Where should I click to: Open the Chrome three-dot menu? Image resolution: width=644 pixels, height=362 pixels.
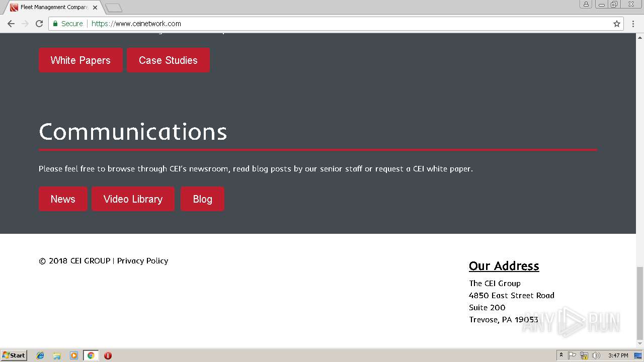(x=633, y=24)
